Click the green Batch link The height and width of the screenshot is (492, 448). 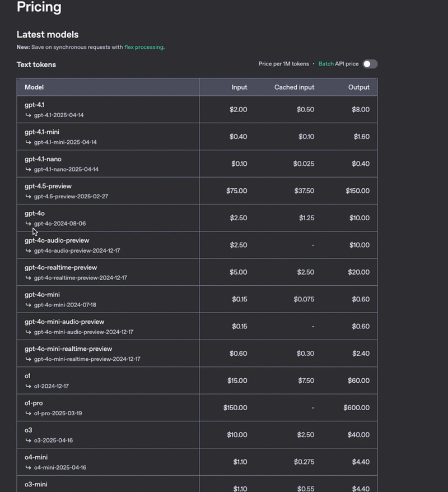coord(326,64)
